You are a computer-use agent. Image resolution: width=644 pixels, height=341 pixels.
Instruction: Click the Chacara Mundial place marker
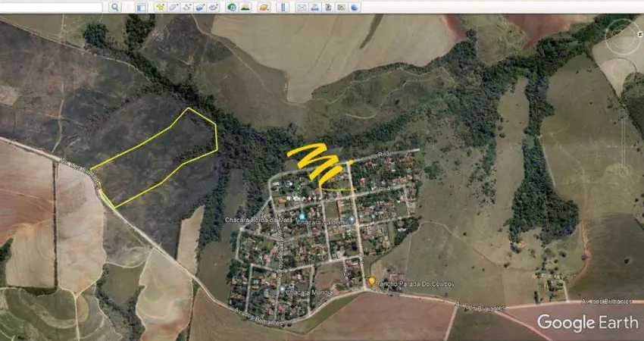281,289
